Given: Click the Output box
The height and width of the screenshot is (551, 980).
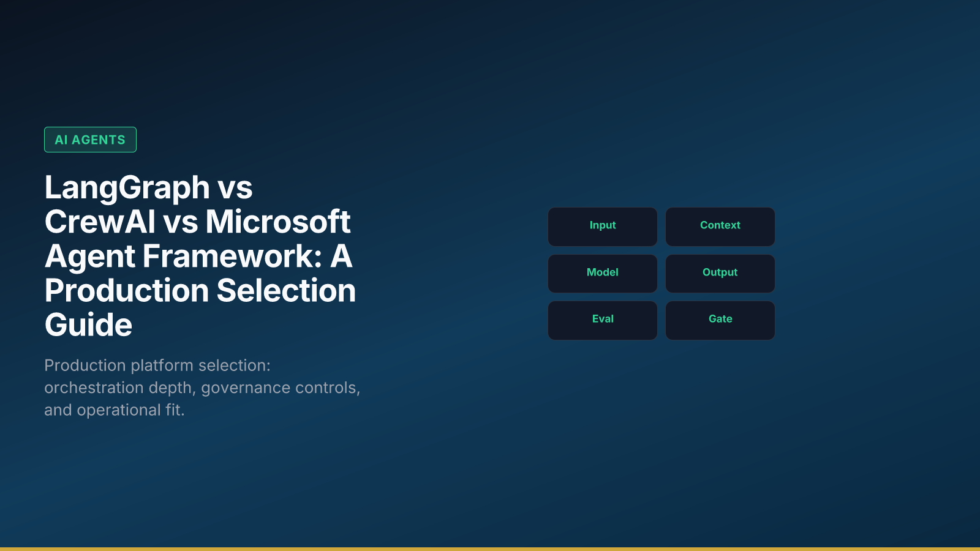Looking at the screenshot, I should click(720, 274).
